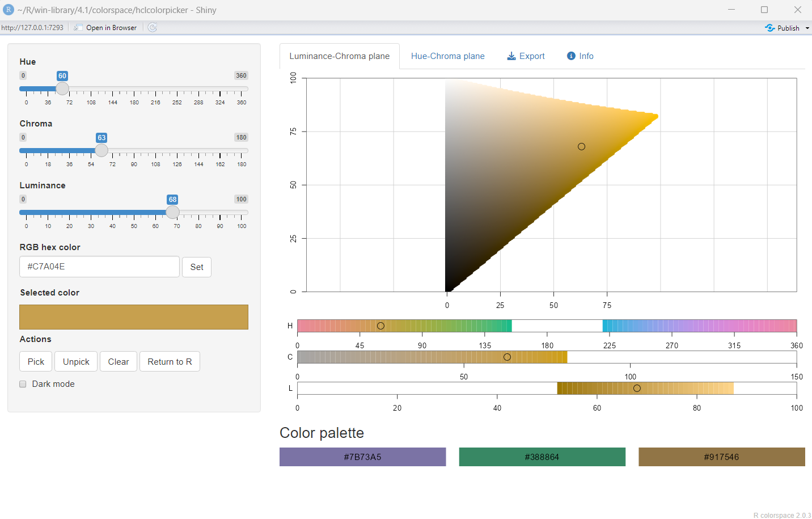
Task: Click the Publish icon
Action: 769,28
